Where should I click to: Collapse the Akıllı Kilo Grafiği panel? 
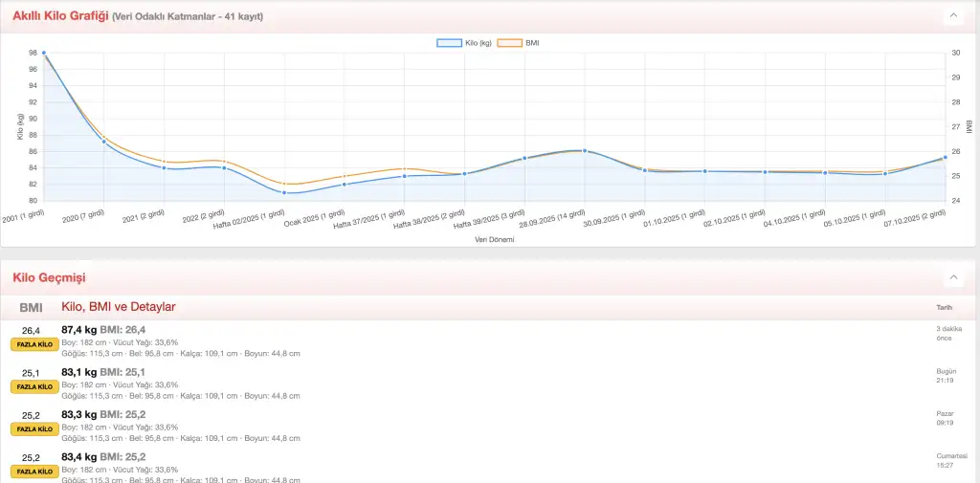[x=953, y=15]
